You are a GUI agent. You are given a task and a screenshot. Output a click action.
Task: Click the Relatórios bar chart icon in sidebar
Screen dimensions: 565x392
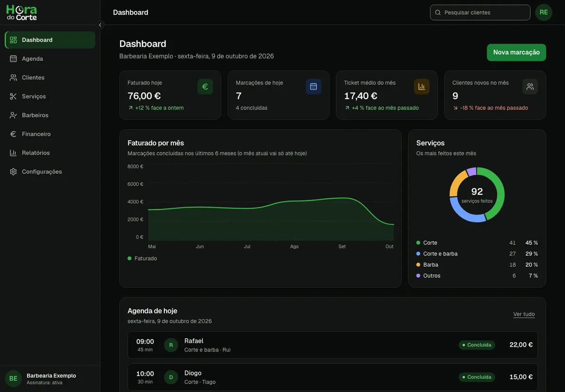(13, 153)
